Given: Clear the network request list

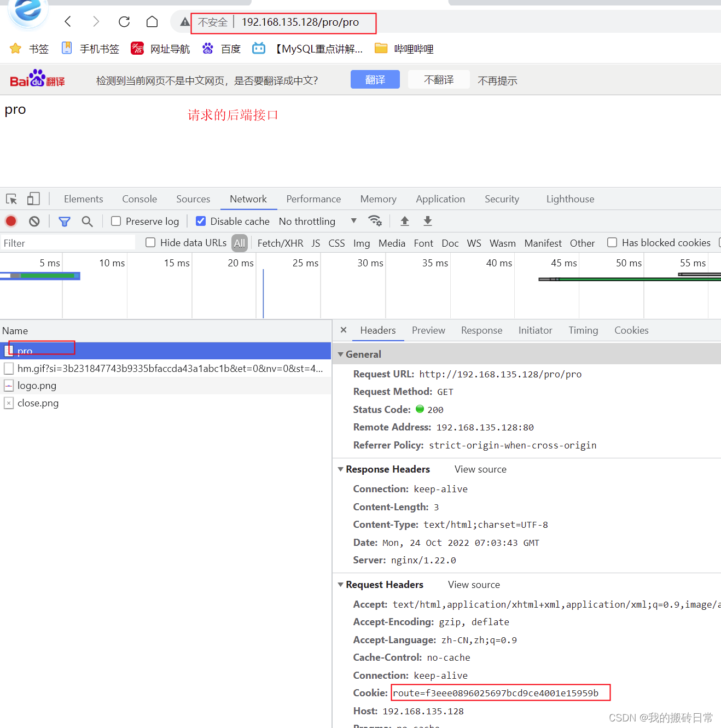Looking at the screenshot, I should (34, 221).
